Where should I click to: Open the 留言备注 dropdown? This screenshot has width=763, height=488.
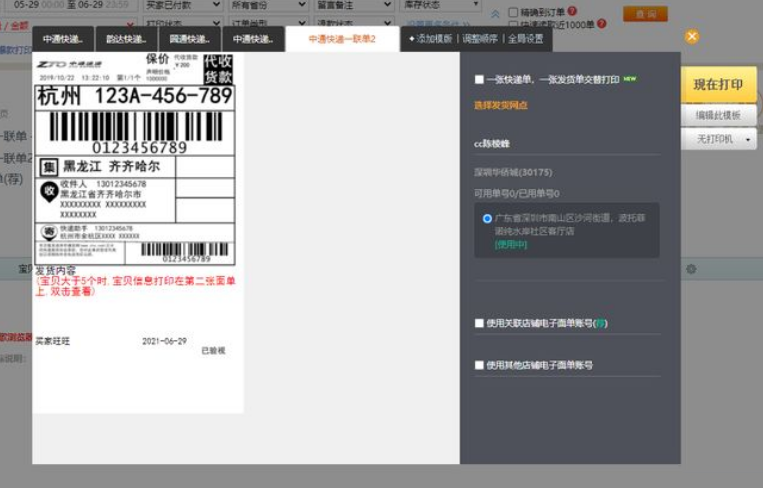pyautogui.click(x=353, y=5)
